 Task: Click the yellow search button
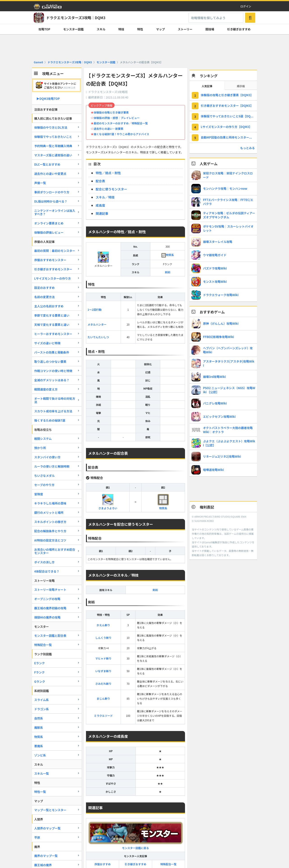tap(250, 18)
